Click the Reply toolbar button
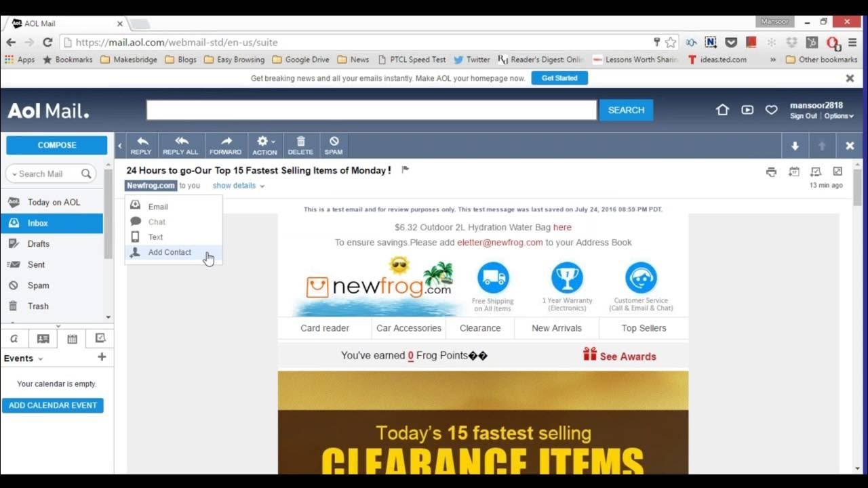The image size is (868, 488). click(x=141, y=145)
